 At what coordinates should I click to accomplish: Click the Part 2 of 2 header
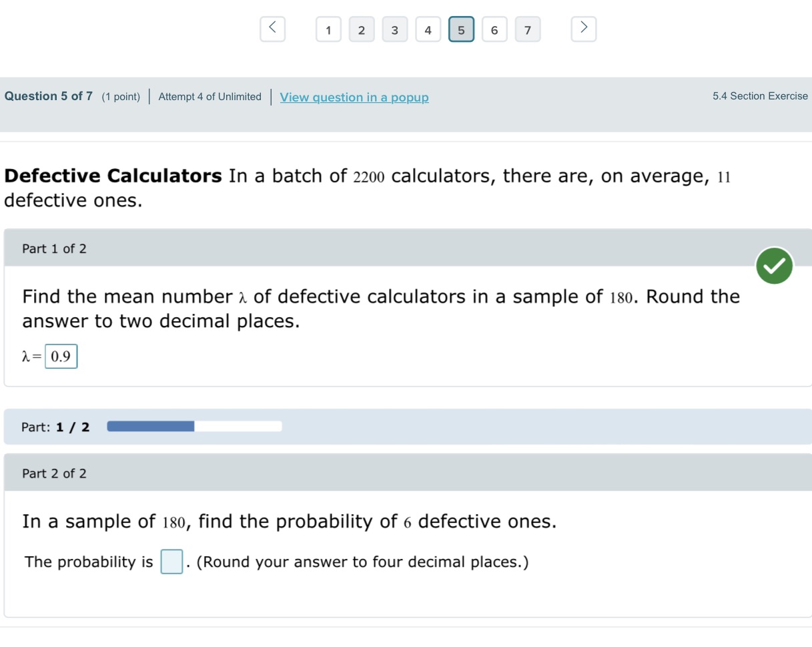pos(54,473)
